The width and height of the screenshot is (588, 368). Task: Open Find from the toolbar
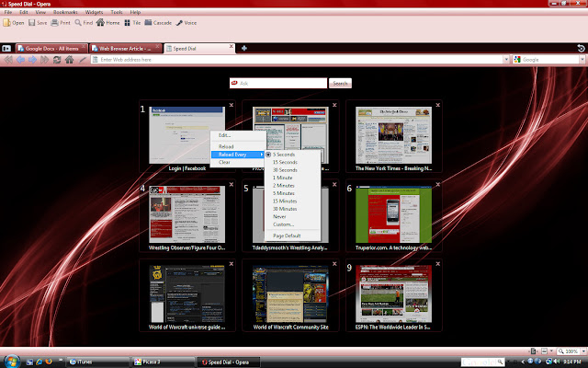coord(84,23)
